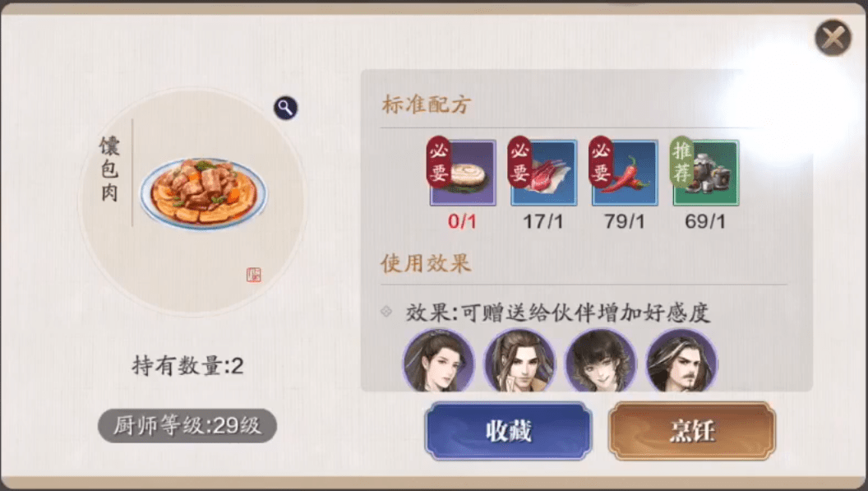Tap the second companion portrait with the raised hand

point(519,361)
